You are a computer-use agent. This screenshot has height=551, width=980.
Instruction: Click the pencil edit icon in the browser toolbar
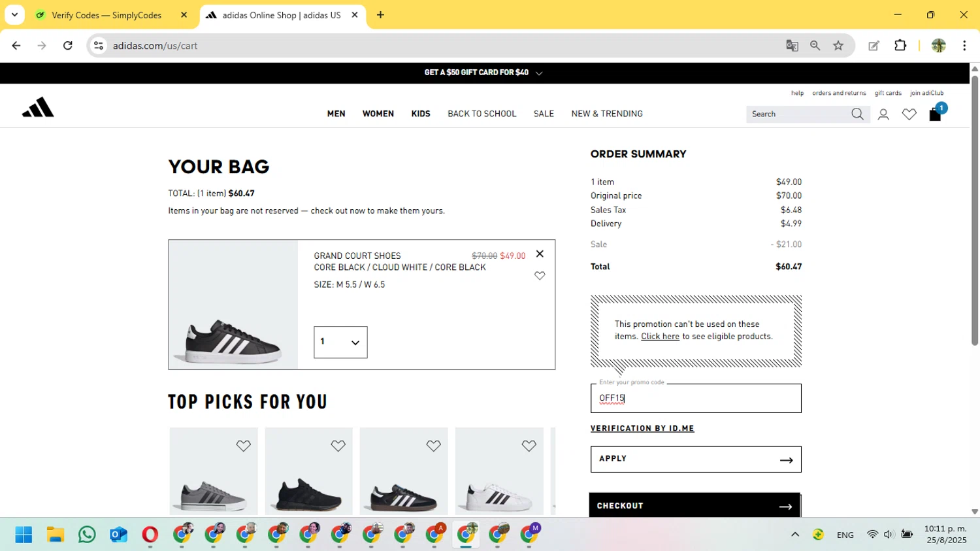pyautogui.click(x=874, y=46)
